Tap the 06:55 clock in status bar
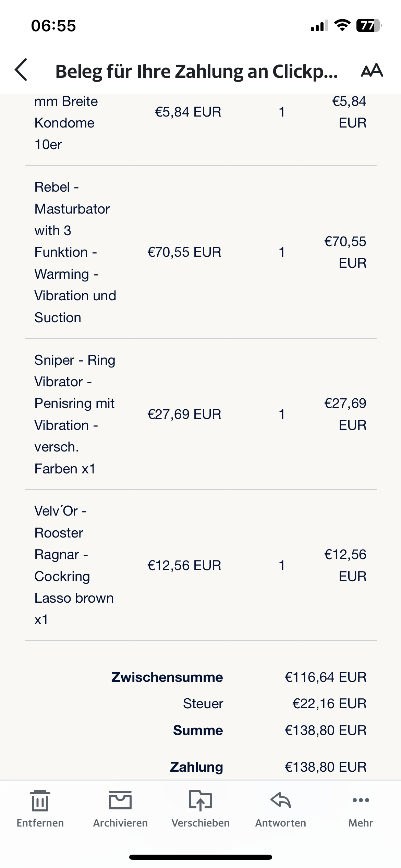Viewport: 401px width, 868px height. tap(53, 26)
